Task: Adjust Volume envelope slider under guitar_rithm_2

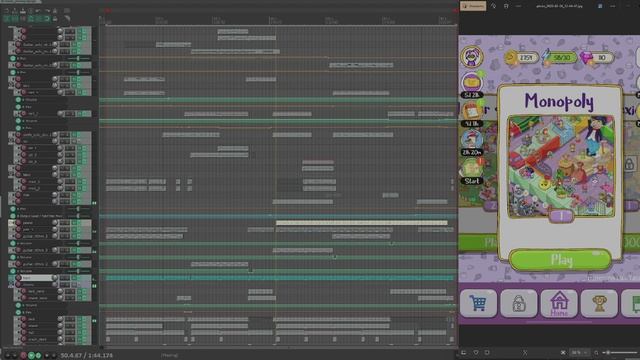Action: pyautogui.click(x=78, y=271)
